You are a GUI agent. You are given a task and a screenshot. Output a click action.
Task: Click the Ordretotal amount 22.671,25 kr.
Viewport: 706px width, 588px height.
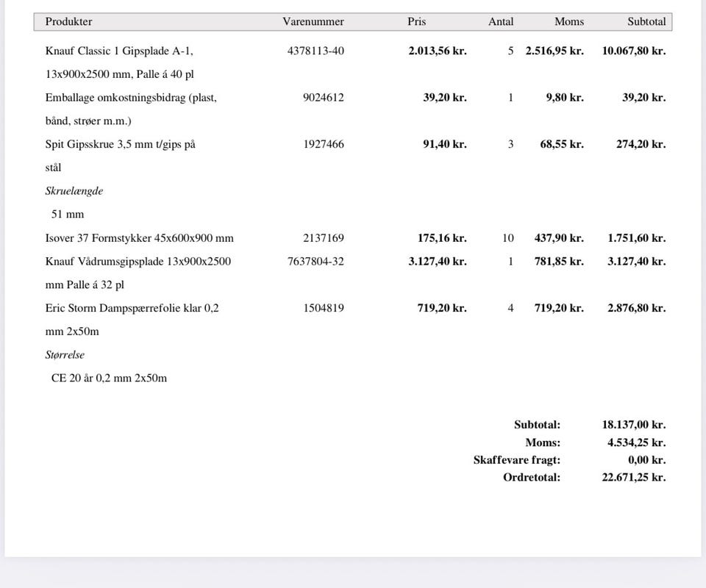point(633,477)
